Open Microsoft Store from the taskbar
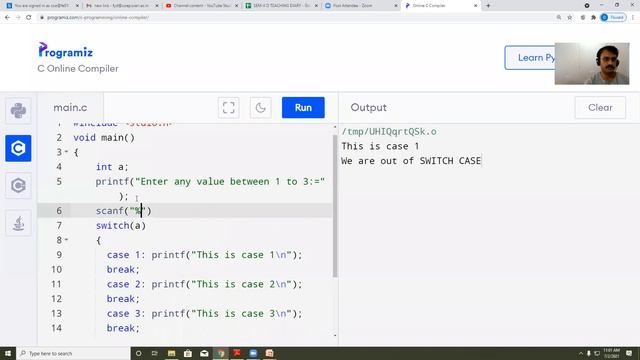 pos(188,353)
